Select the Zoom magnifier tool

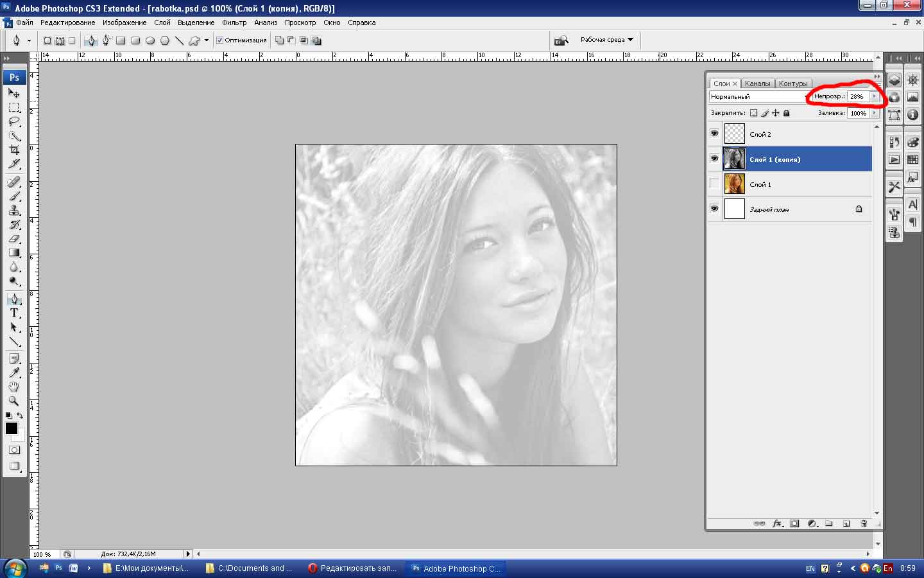pos(14,401)
